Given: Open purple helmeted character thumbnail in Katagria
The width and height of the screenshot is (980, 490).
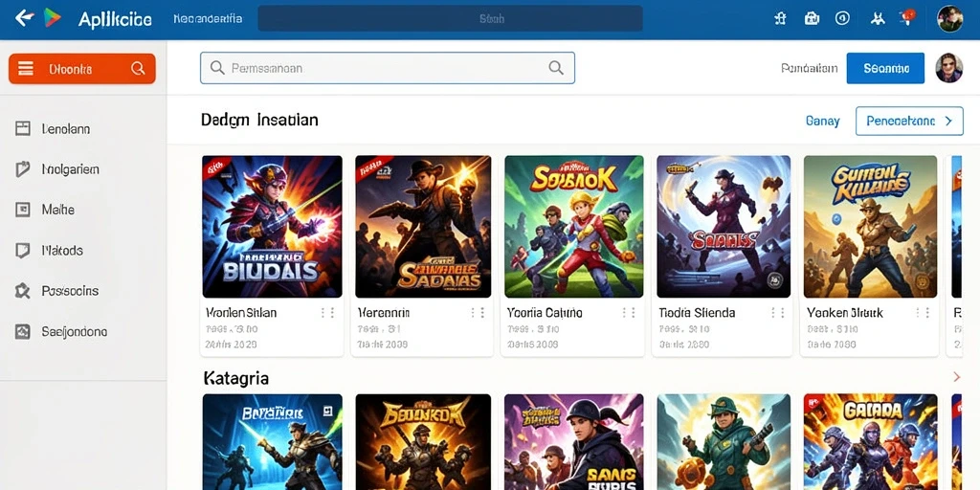Looking at the screenshot, I should click(x=574, y=442).
